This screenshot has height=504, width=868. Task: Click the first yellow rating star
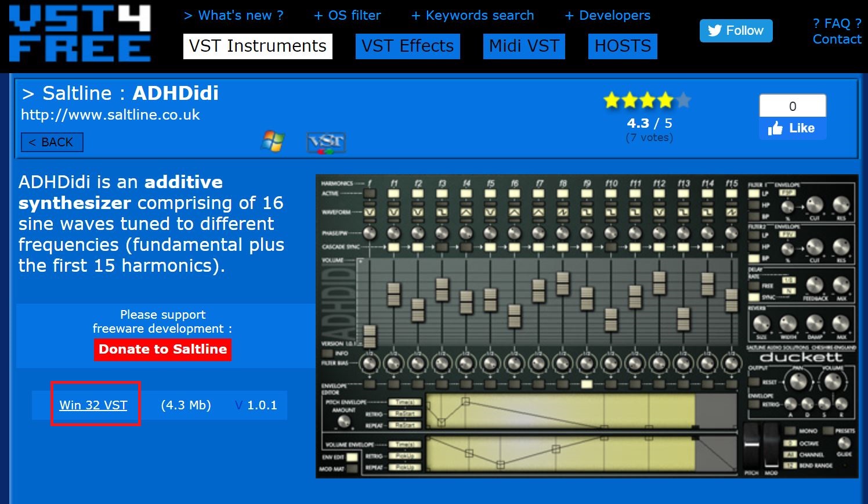coord(612,100)
